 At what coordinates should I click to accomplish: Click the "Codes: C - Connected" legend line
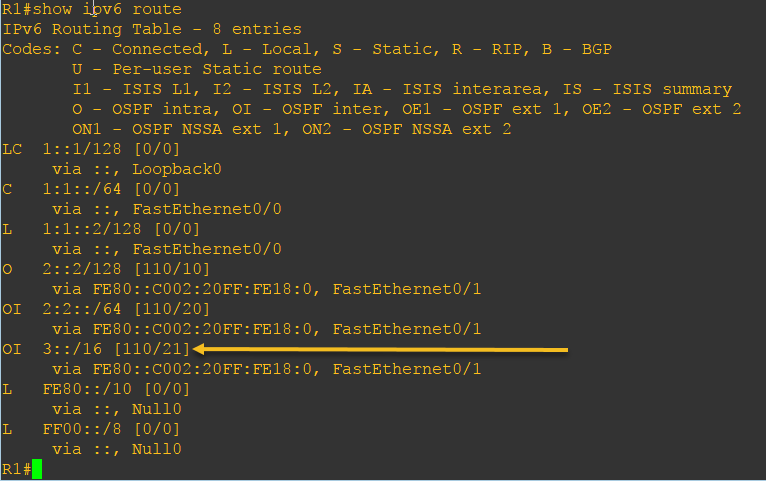coord(307,49)
